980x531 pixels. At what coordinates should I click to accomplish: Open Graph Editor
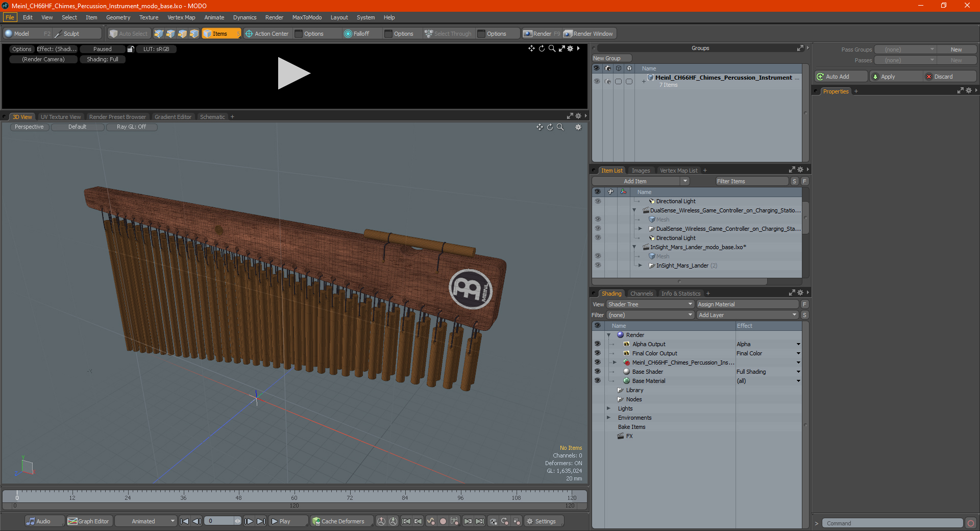(x=89, y=521)
